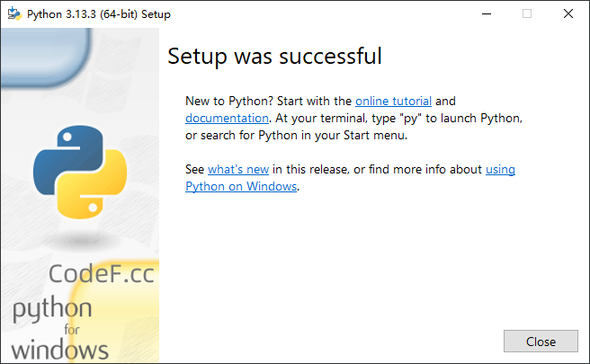Click the word "python" in the sidebar banner
The width and height of the screenshot is (590, 364).
click(52, 308)
